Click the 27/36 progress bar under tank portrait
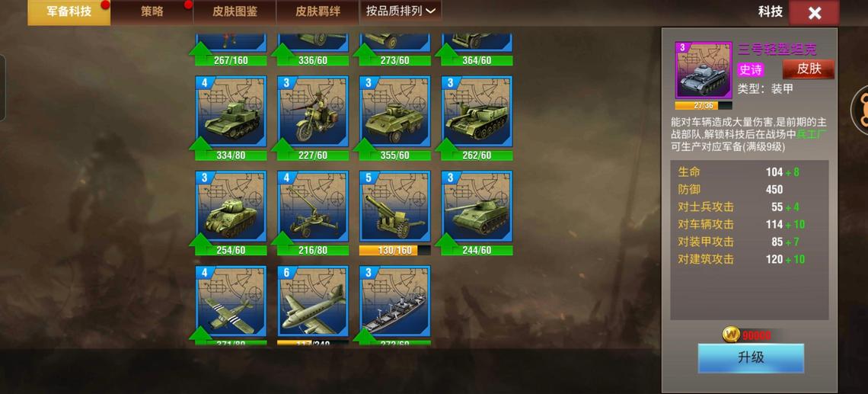868x394 pixels. (x=703, y=105)
